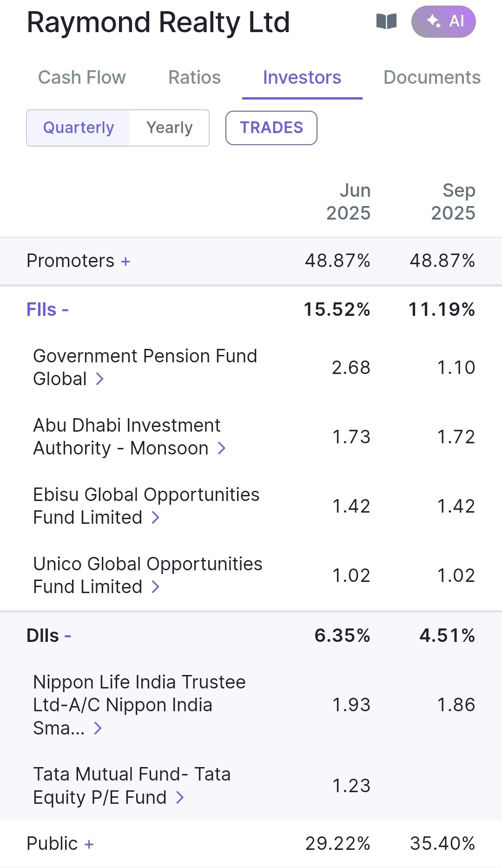
Task: Tap the AI sparkle button
Action: click(x=443, y=21)
